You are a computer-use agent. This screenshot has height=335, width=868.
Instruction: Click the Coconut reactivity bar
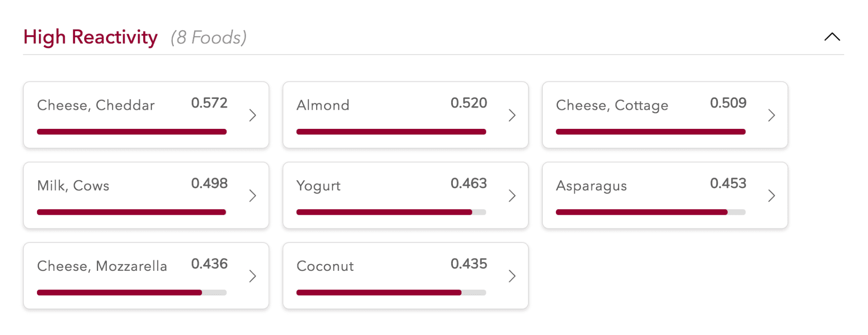391,292
